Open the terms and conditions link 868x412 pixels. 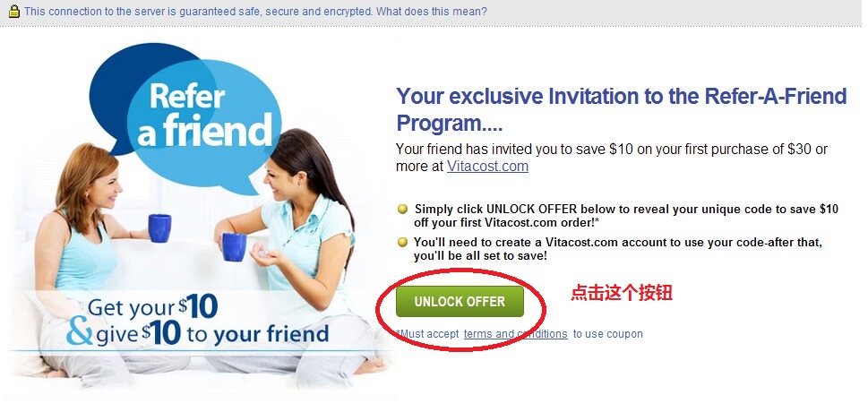tap(515, 334)
